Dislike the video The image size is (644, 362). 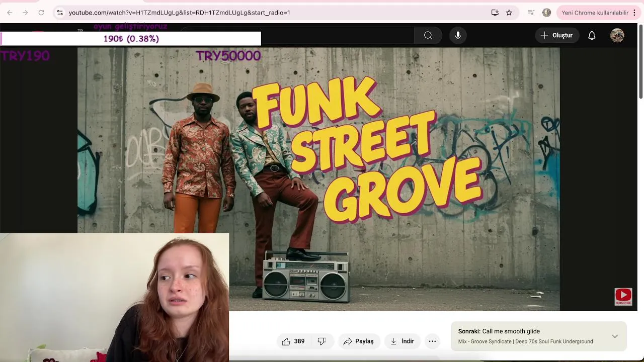click(x=322, y=341)
